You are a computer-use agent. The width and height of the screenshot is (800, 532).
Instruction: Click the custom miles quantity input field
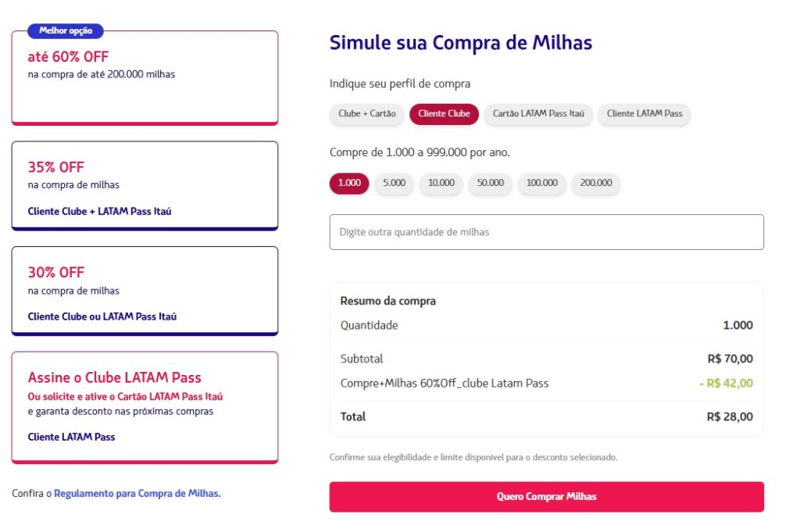click(546, 232)
